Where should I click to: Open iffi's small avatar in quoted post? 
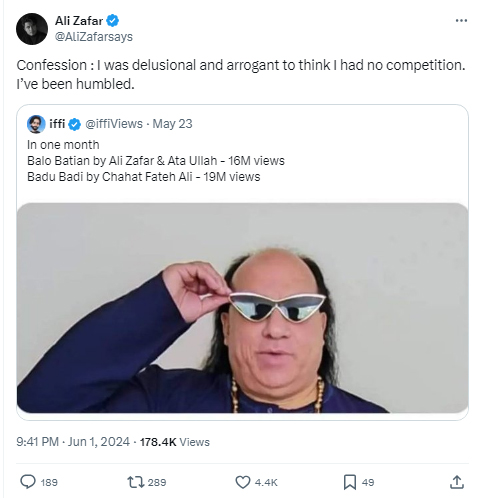click(36, 124)
